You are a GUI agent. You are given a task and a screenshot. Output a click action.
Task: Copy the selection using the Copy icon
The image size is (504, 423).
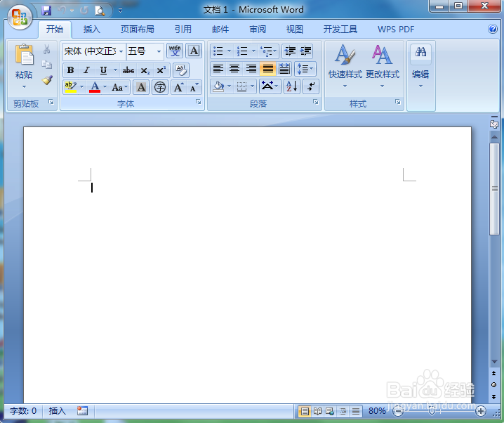tap(47, 65)
